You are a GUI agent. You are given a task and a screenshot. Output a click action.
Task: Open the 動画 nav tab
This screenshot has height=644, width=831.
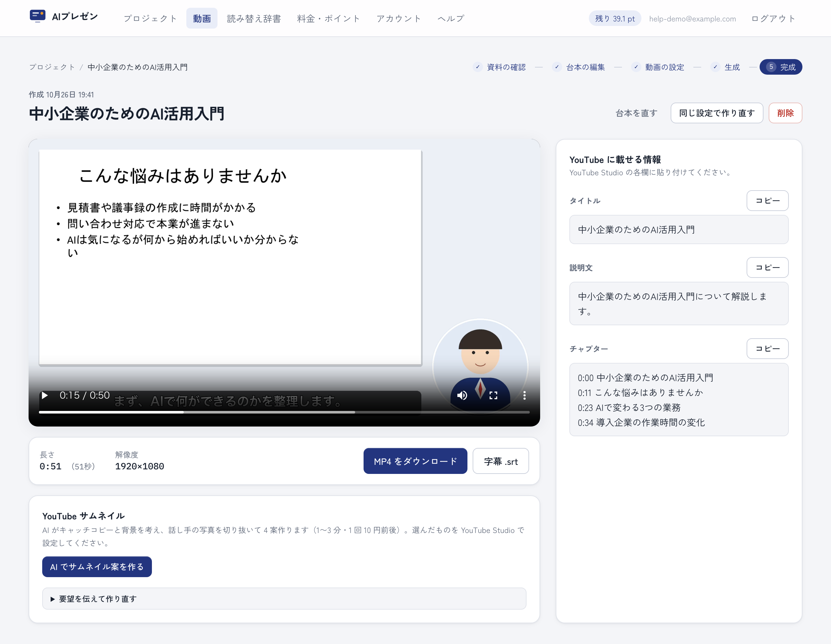(202, 18)
